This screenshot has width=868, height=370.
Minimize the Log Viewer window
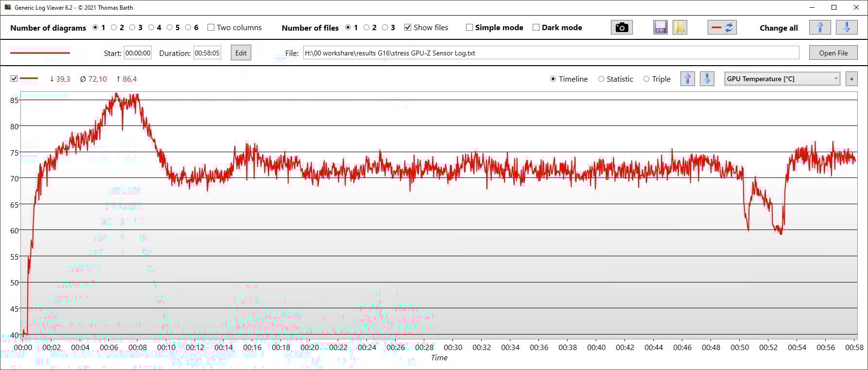click(x=812, y=7)
